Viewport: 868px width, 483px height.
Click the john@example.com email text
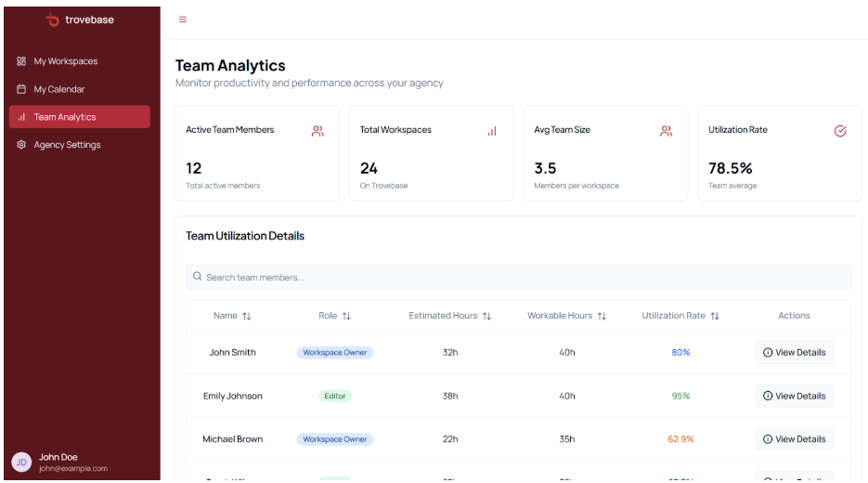click(73, 468)
